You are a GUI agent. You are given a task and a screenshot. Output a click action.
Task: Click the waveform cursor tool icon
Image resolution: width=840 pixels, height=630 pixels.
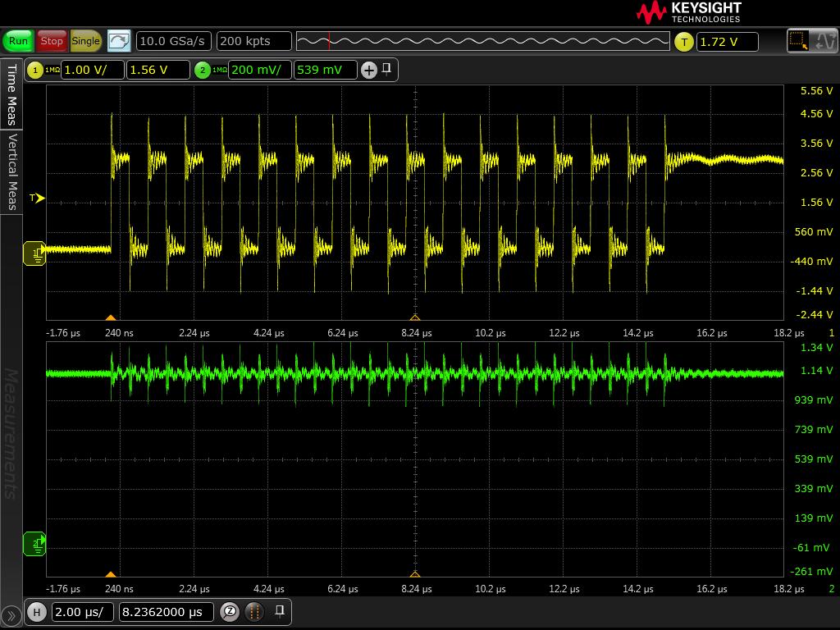[824, 41]
